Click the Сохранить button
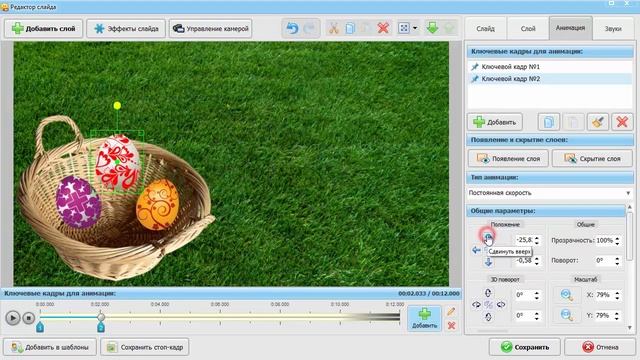Screen dimensions: 640x360 [524, 347]
